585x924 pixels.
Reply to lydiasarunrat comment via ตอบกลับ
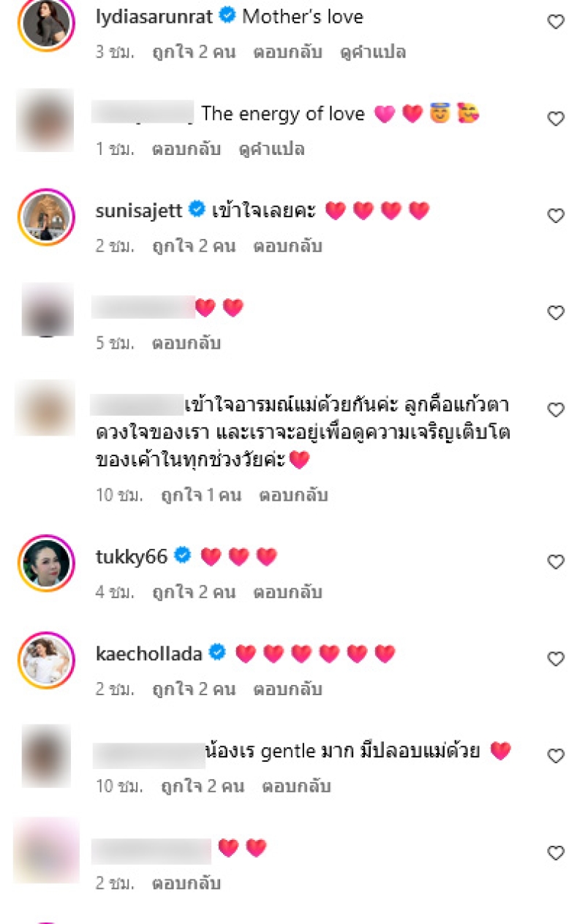[287, 53]
